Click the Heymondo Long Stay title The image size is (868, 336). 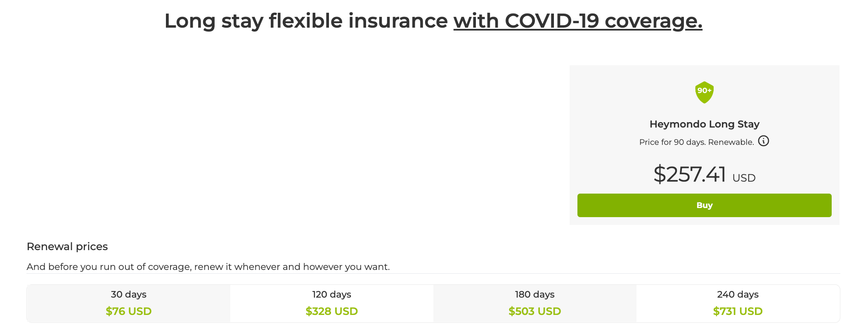[704, 124]
